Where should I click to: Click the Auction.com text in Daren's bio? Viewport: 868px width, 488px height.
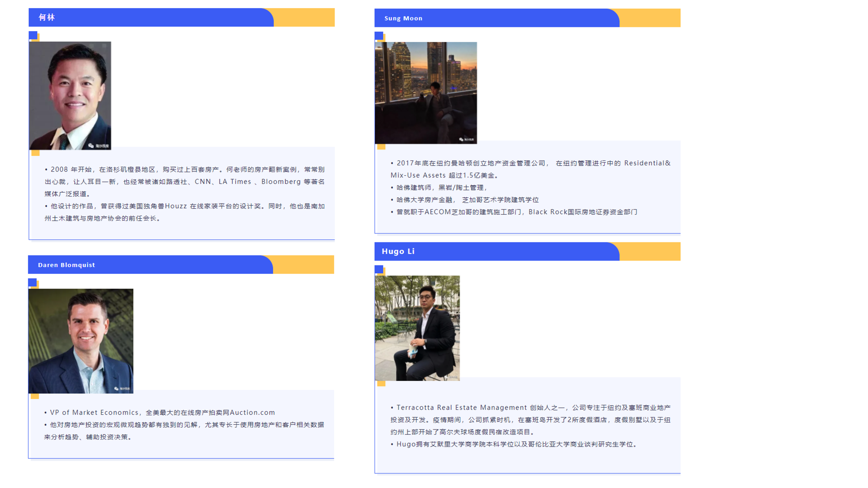click(252, 413)
